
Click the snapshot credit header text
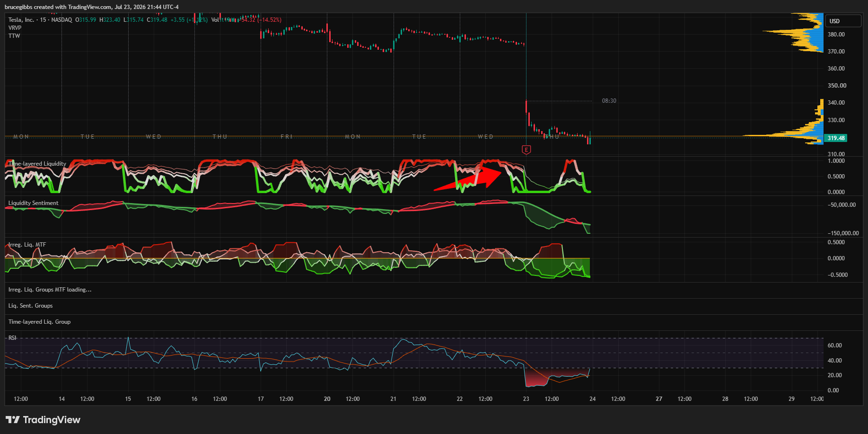[92, 7]
